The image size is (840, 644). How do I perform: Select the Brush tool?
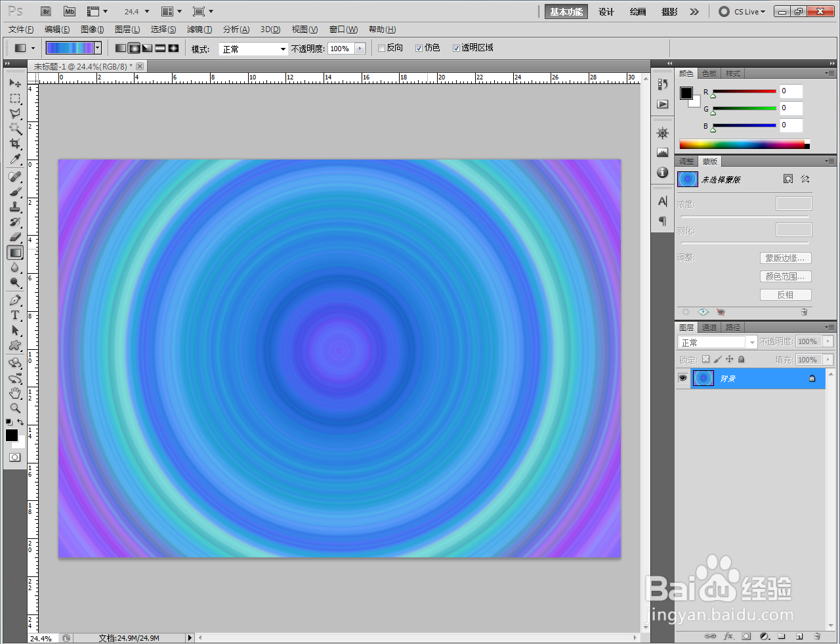pos(15,192)
